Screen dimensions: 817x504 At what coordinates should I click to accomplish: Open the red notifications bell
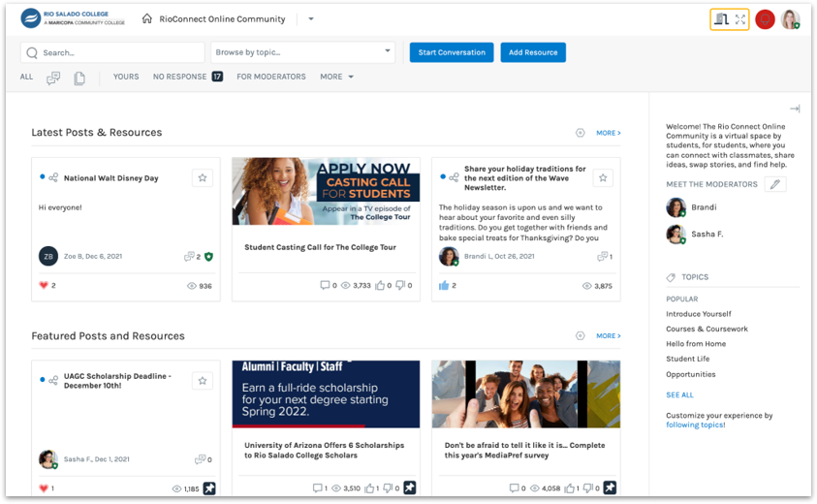(x=765, y=19)
